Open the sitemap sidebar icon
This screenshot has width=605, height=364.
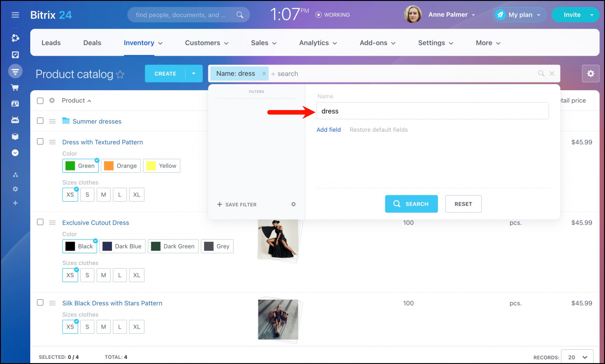pyautogui.click(x=15, y=175)
